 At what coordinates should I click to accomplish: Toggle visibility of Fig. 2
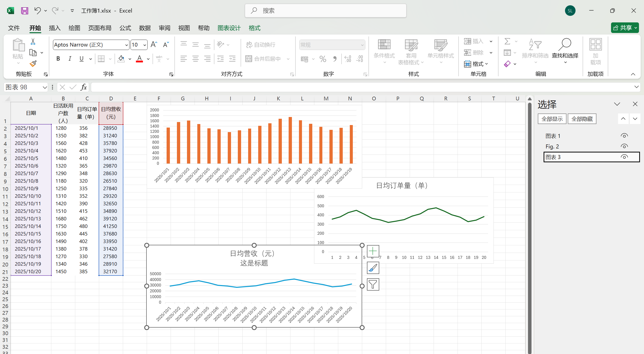coord(624,146)
